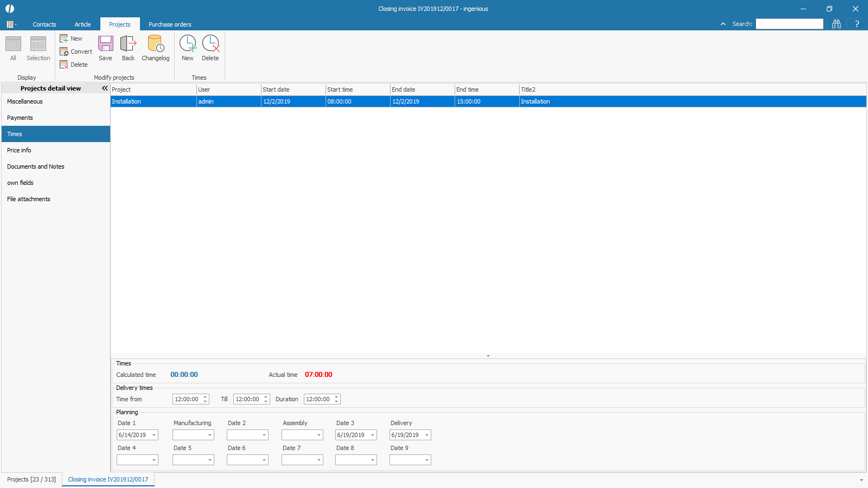868x488 pixels.
Task: Increase the Time from spinner value
Action: (x=205, y=397)
